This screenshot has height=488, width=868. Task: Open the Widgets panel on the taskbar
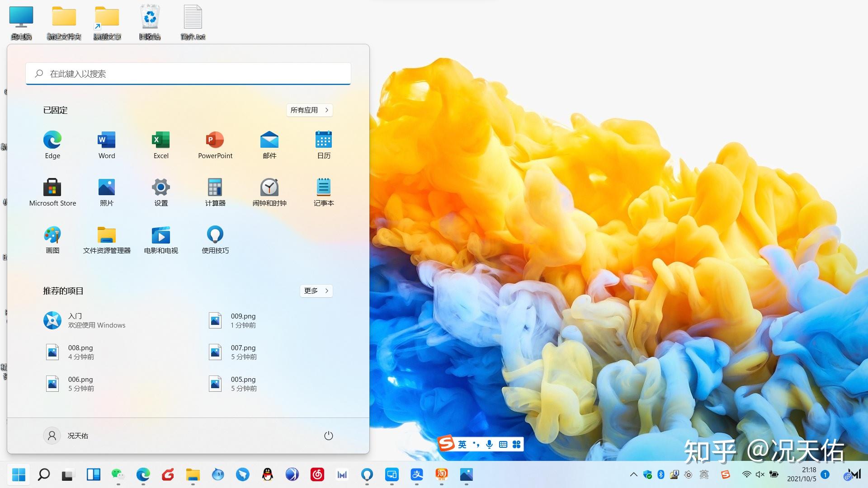click(93, 474)
